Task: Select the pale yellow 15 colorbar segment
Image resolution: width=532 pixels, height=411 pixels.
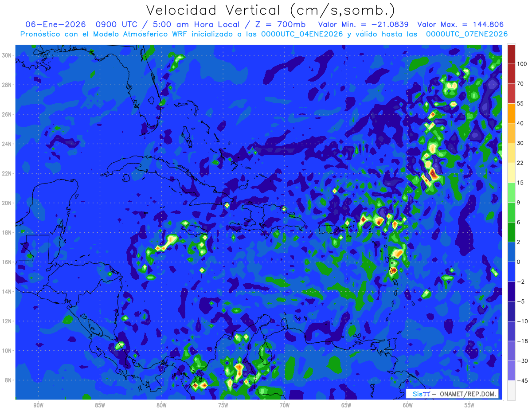Action: point(511,172)
